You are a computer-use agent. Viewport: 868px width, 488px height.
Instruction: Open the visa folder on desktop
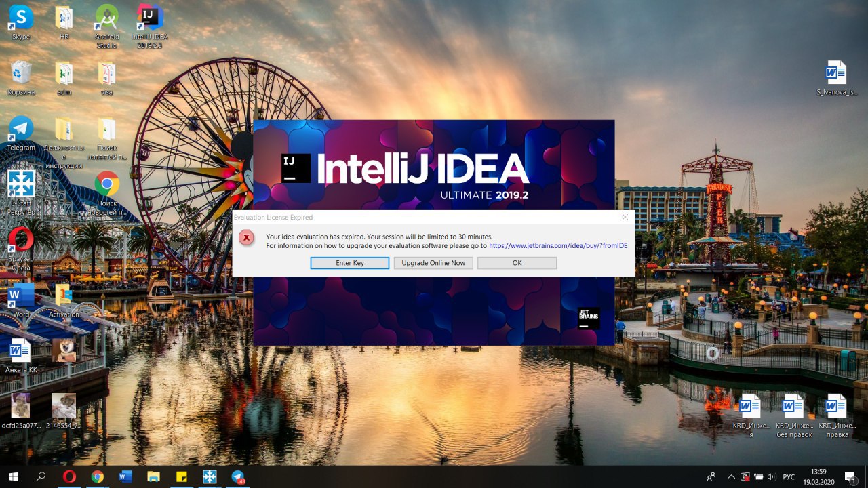pyautogui.click(x=106, y=77)
